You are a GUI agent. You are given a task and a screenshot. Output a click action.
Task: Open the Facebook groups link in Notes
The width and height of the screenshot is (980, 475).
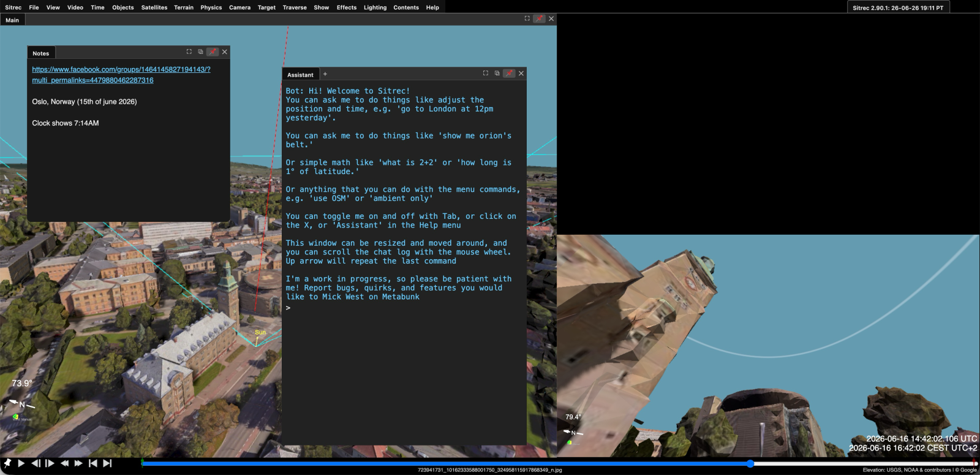click(x=121, y=75)
